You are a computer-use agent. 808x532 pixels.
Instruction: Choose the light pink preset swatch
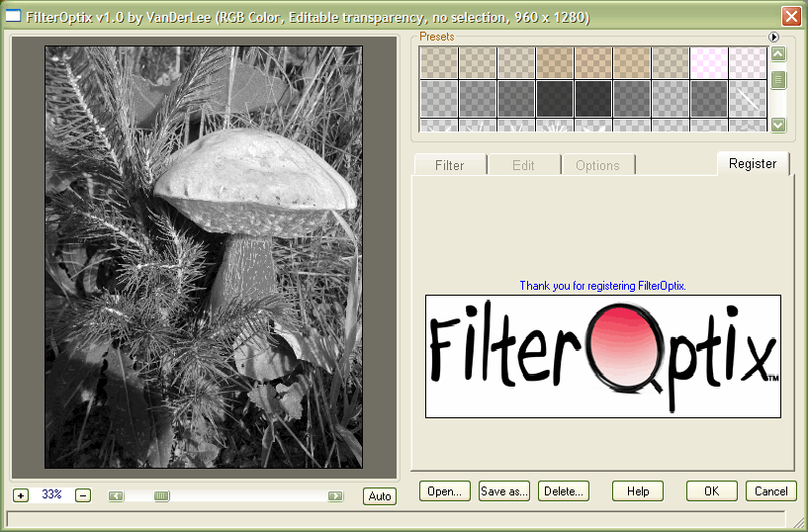(709, 62)
